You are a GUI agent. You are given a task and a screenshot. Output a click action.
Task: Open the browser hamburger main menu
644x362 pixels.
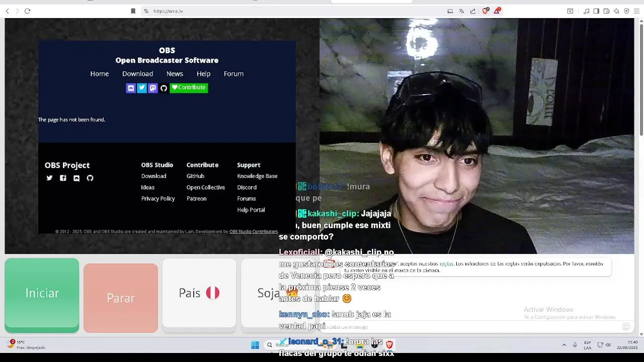pyautogui.click(x=636, y=11)
